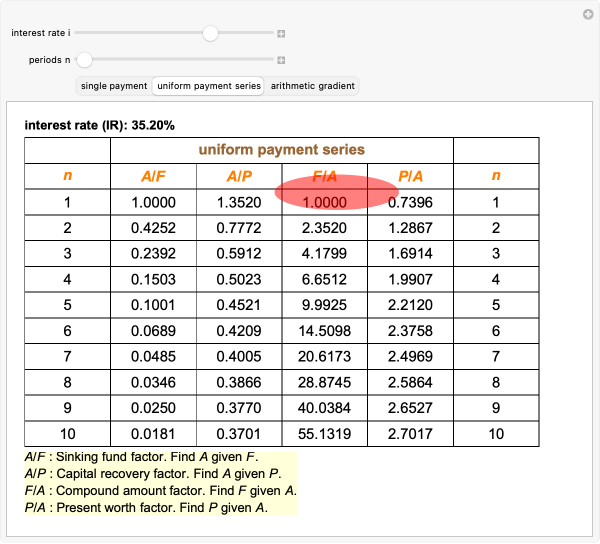
Task: Select the P/A value 2.7017 cell
Action: tap(410, 435)
